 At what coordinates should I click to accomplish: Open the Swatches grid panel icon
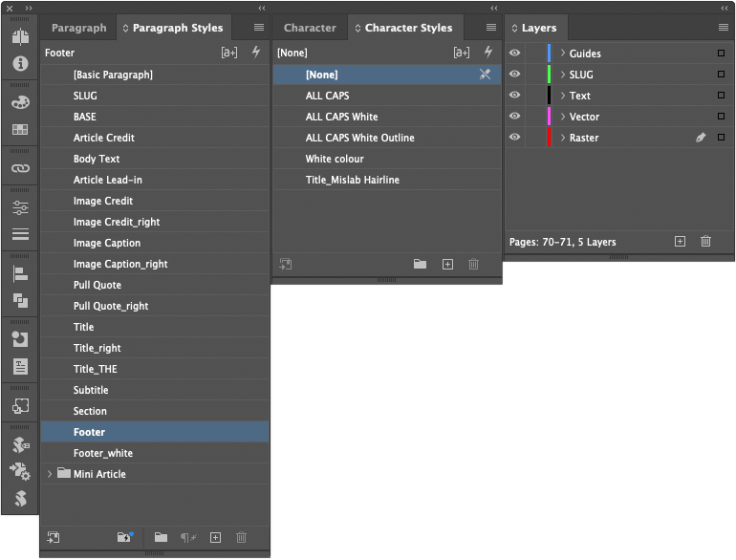click(20, 130)
